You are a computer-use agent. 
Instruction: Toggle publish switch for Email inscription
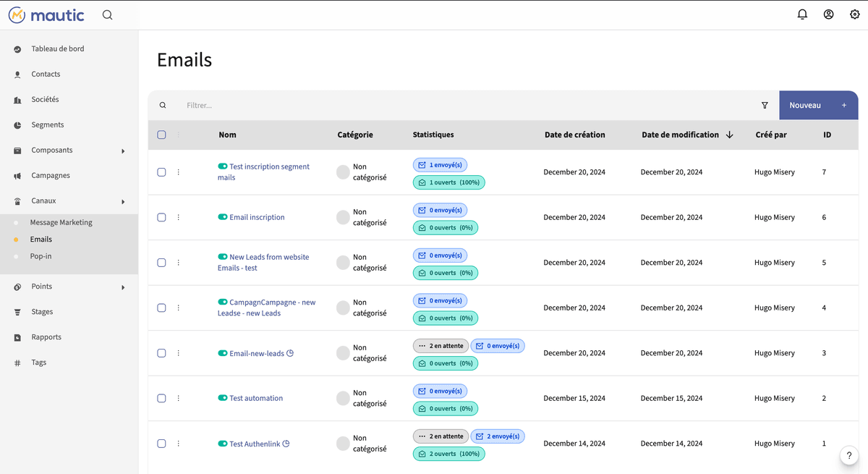(x=223, y=217)
